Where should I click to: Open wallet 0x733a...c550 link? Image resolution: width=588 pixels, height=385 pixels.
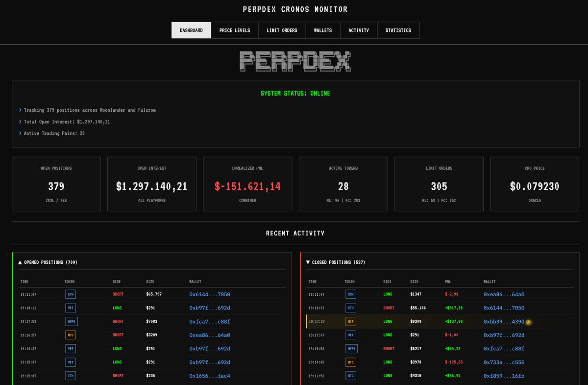(504, 362)
